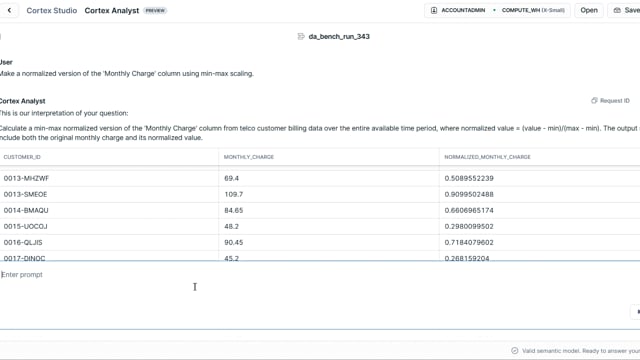Sort by the MONTHLY_CHARGE column header
Image resolution: width=640 pixels, height=360 pixels.
(x=249, y=157)
